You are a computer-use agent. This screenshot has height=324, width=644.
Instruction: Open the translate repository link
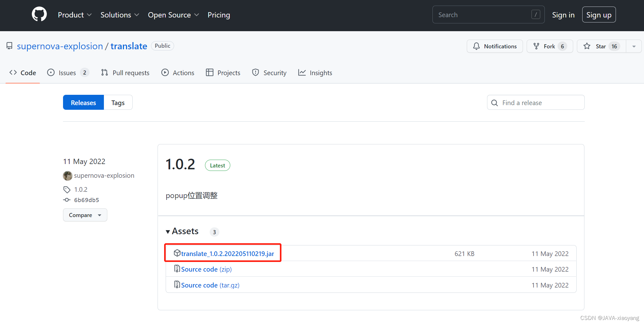(x=129, y=46)
